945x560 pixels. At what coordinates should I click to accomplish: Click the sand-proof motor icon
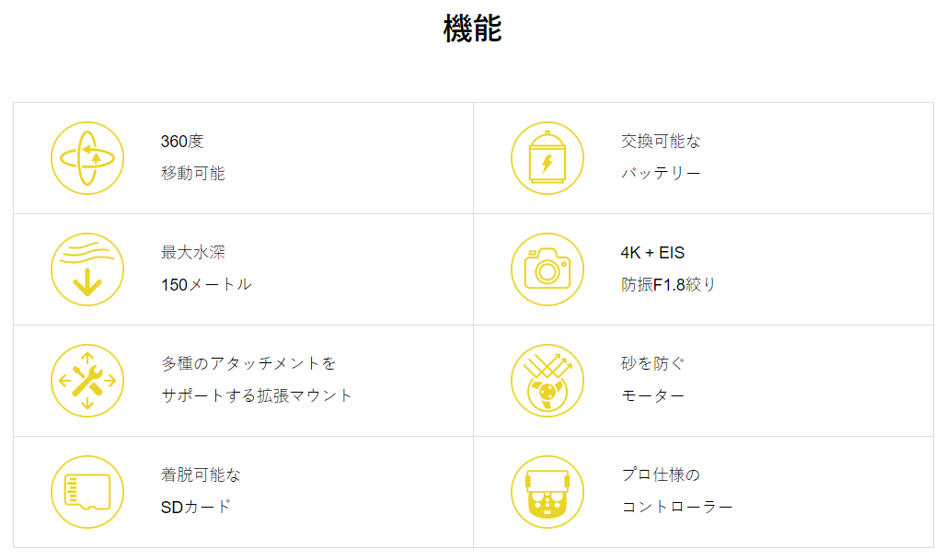pyautogui.click(x=547, y=381)
